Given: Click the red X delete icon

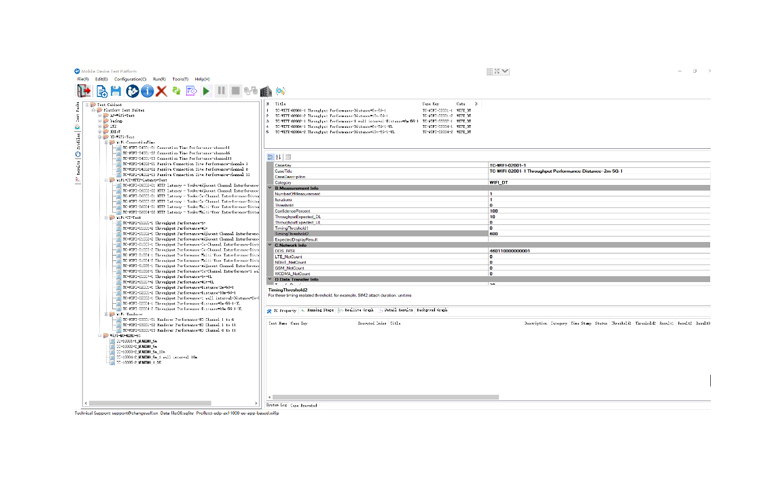Looking at the screenshot, I should click(162, 91).
